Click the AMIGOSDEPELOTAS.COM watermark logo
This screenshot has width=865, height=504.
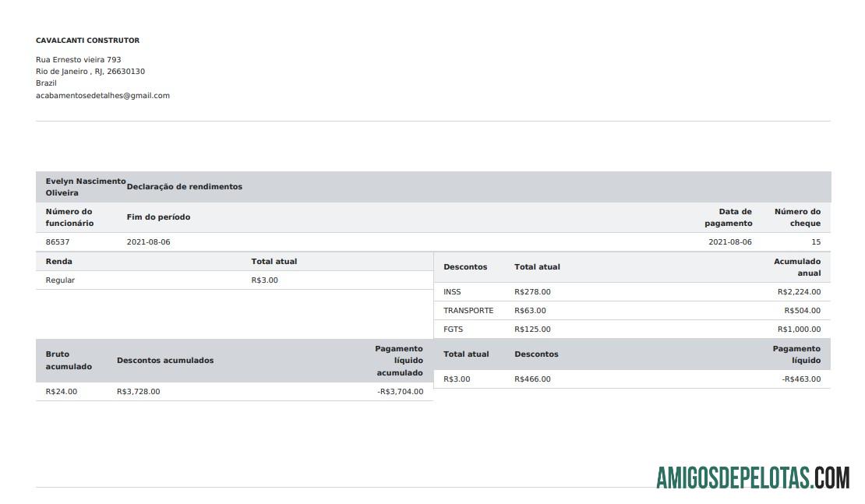pyautogui.click(x=752, y=477)
